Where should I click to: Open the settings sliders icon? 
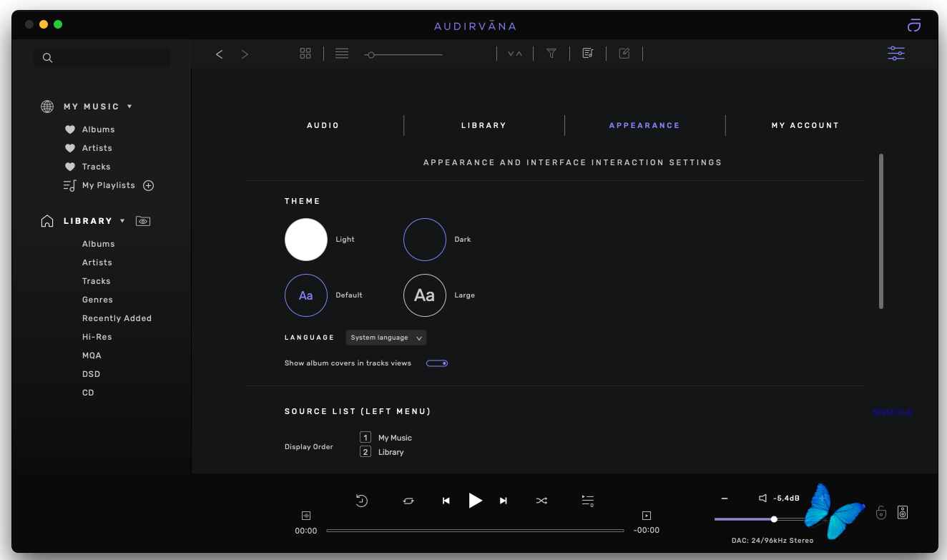896,54
